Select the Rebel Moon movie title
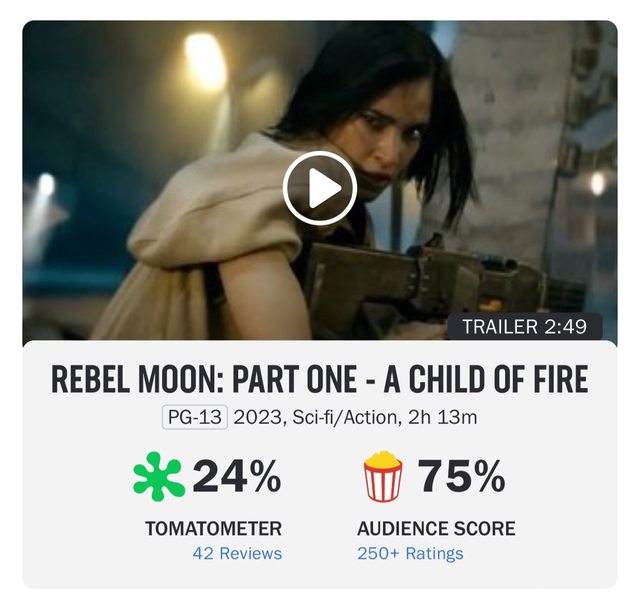The width and height of the screenshot is (640, 614). pos(319,380)
